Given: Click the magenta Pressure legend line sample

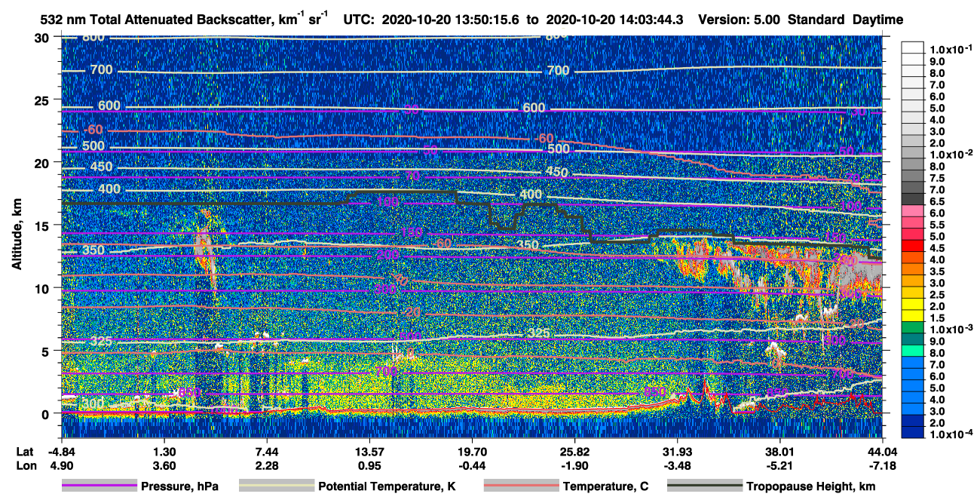Looking at the screenshot, I should pos(99,486).
